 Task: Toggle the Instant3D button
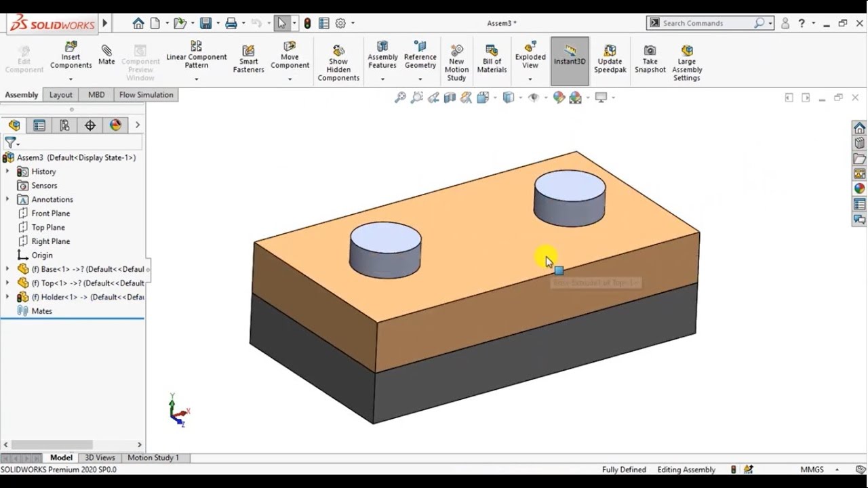570,61
